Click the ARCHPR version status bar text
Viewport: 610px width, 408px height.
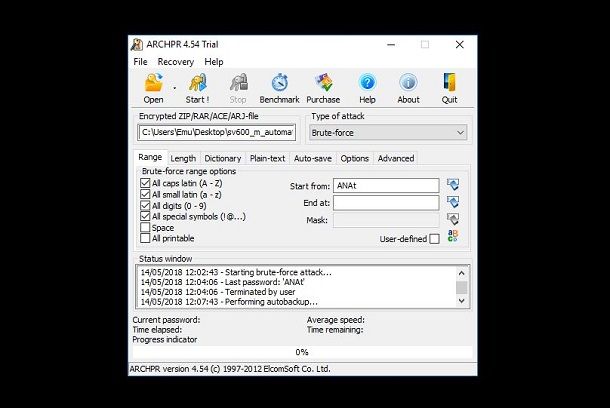[x=230, y=369]
